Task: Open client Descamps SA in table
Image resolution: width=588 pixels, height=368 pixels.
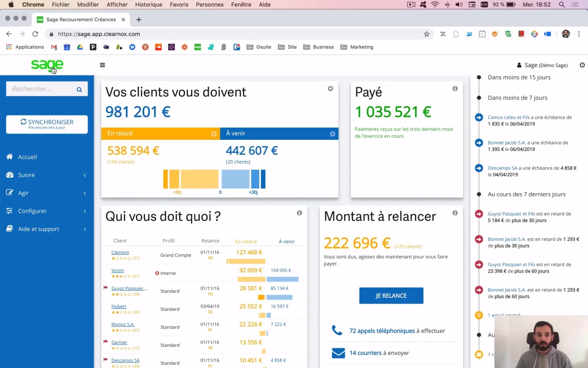Action: pos(125,360)
